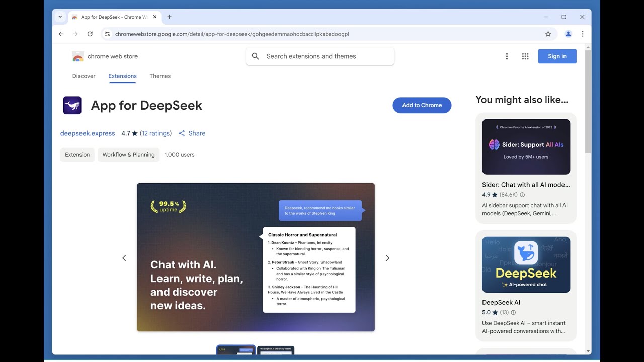Screen dimensions: 644x362
Task: Click the browser forward arrow
Action: pyautogui.click(x=75, y=34)
